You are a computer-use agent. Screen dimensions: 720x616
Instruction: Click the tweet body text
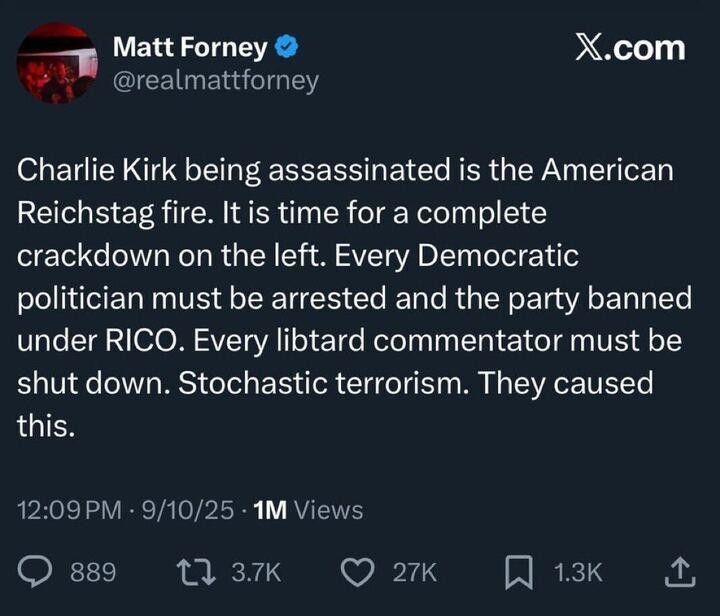(350, 298)
